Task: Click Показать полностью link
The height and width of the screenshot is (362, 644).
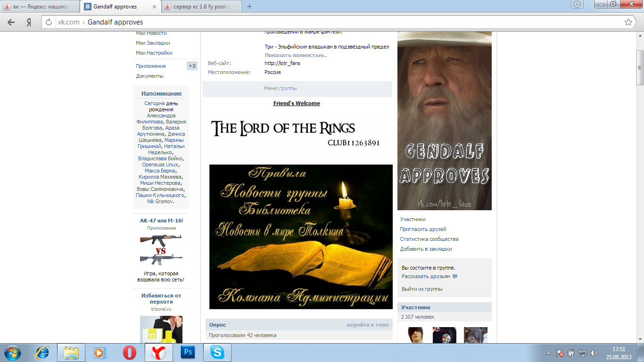Action: tap(296, 55)
